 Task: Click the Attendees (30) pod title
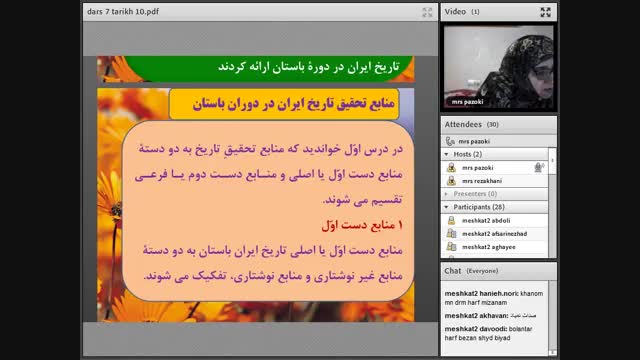pyautogui.click(x=471, y=124)
